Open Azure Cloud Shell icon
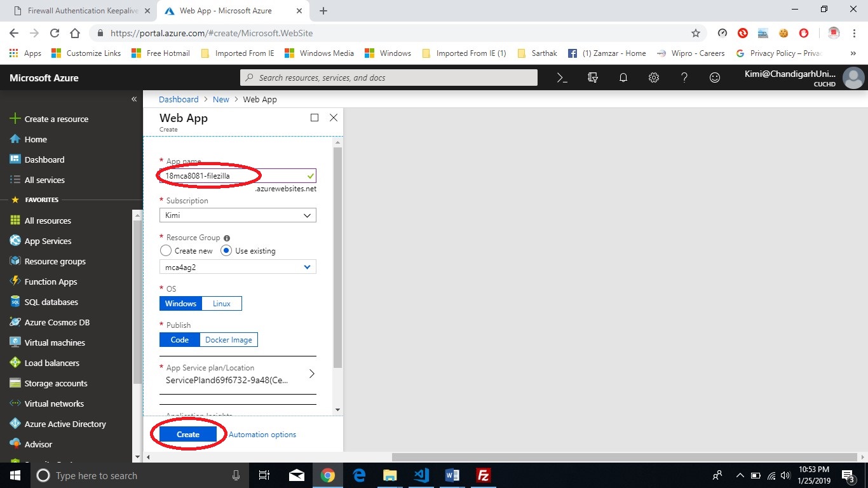This screenshot has height=488, width=868. (562, 78)
